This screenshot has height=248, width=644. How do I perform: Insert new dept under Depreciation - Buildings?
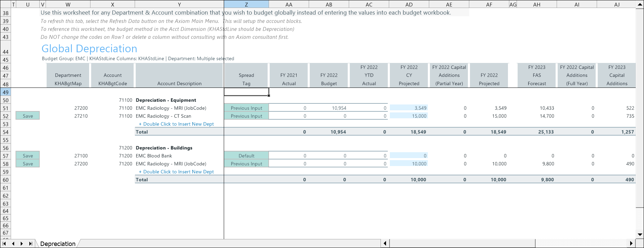[x=176, y=172]
